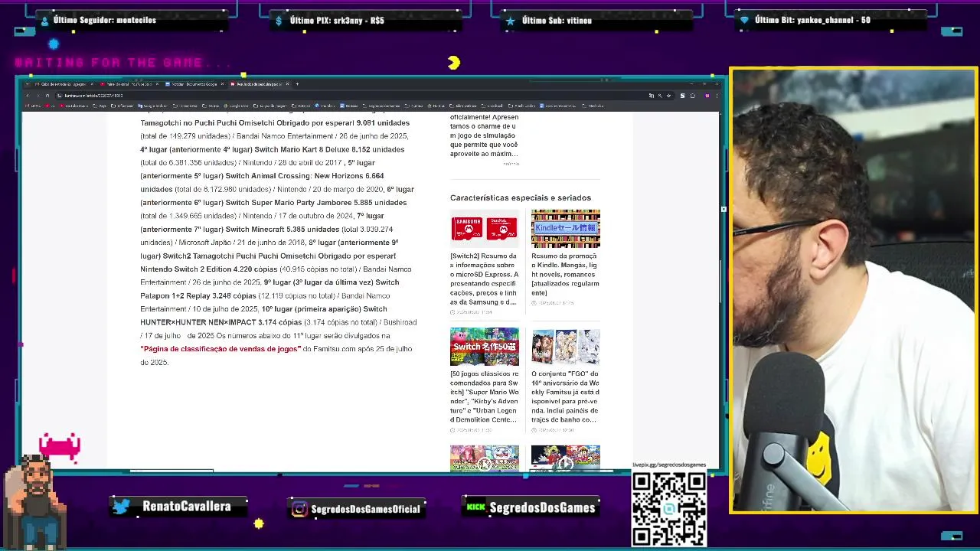The width and height of the screenshot is (980, 551).
Task: Open the '[Switch2] Resumo das informações' article link
Action: point(485,279)
